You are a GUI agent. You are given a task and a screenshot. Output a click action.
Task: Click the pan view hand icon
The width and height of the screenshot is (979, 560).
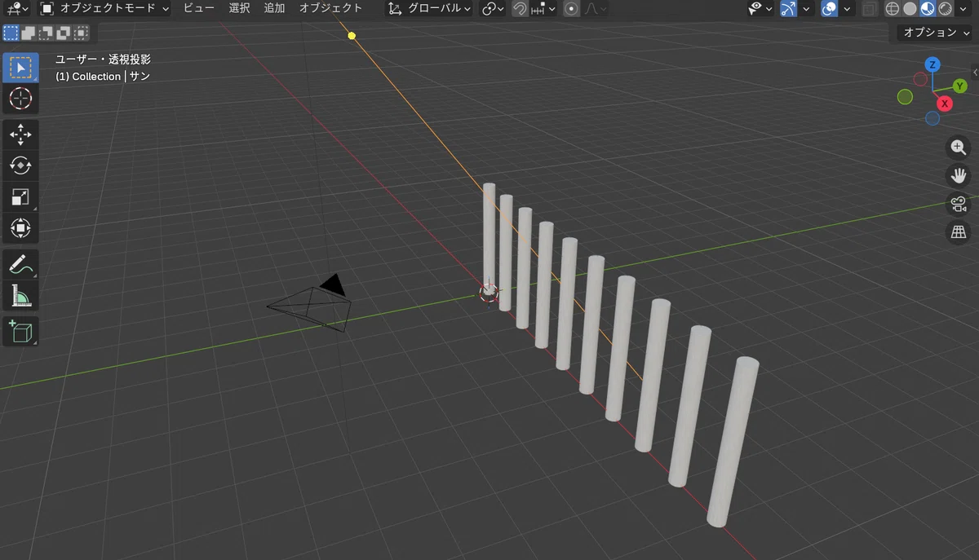958,175
